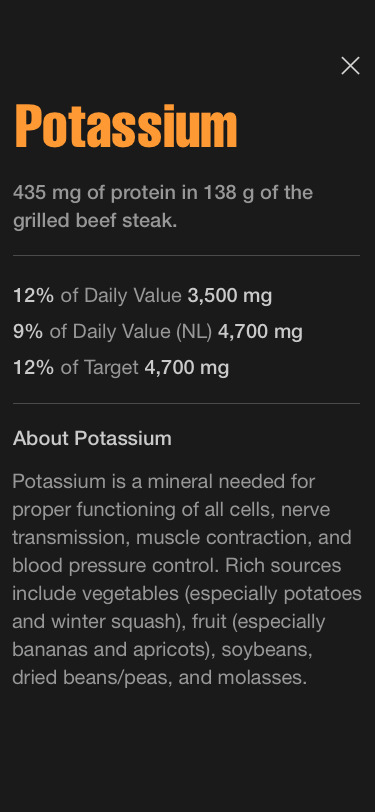
Task: Click the 'bananas and apricots' text
Action: (x=110, y=649)
